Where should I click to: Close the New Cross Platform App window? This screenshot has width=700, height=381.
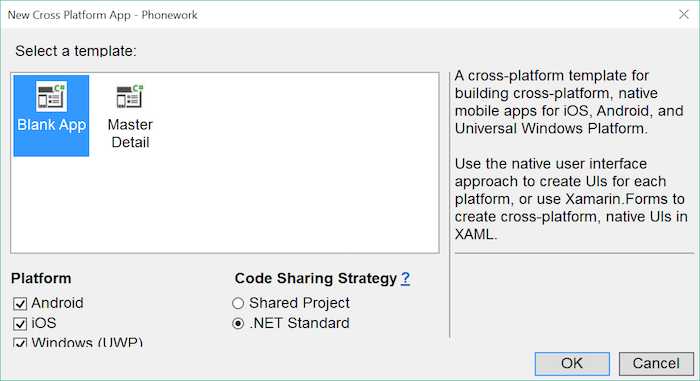[x=683, y=14]
